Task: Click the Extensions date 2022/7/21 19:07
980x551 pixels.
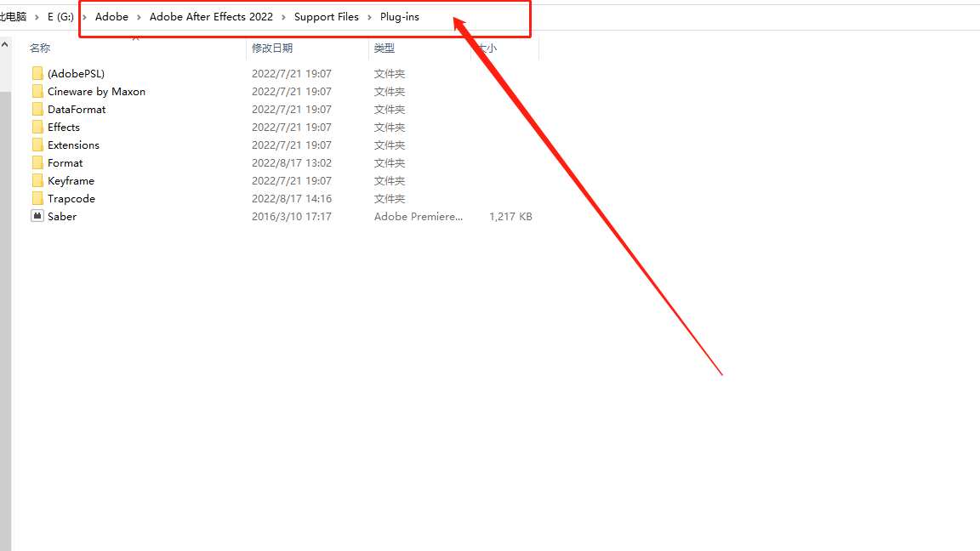Action: click(291, 145)
